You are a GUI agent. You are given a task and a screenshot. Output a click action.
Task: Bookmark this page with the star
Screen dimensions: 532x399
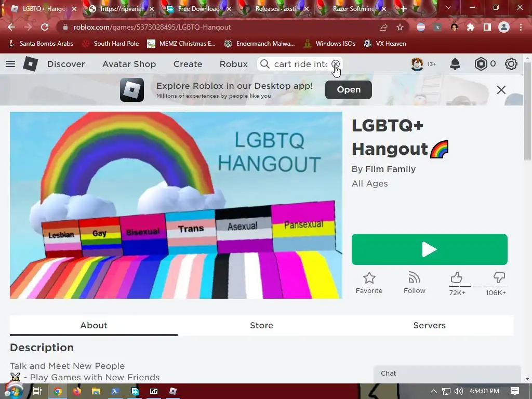click(400, 27)
